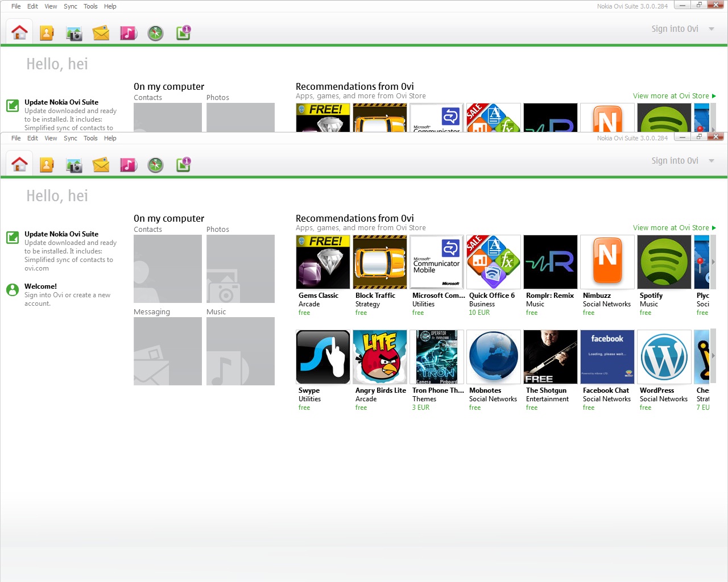Open Facebook Chat app icon
Viewport: 728px width, 582px height.
point(607,357)
